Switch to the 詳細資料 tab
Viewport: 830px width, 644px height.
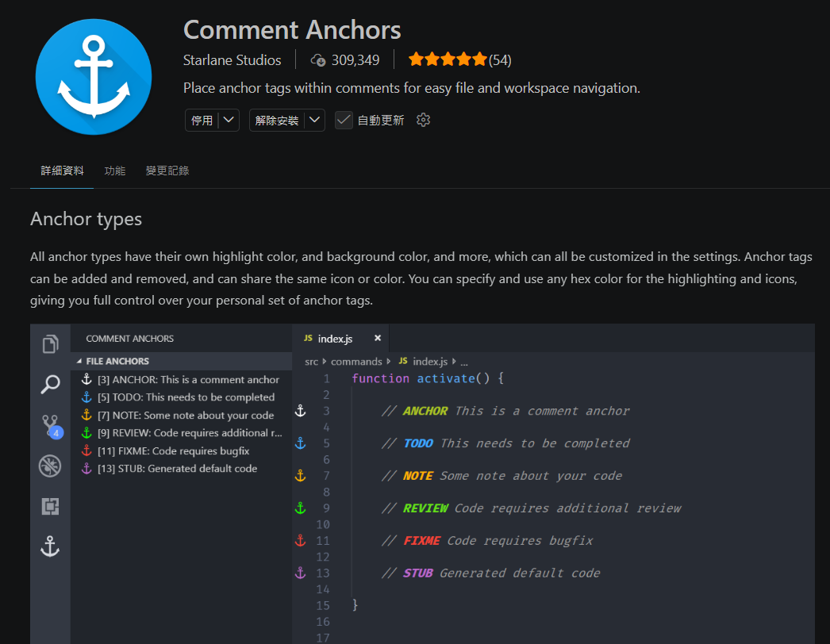pyautogui.click(x=62, y=171)
